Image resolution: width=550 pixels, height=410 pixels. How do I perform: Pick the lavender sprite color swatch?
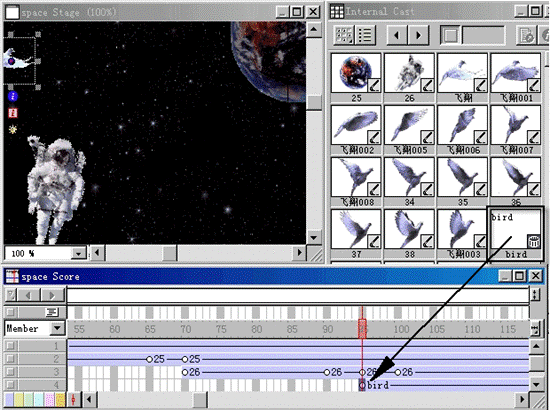tap(9, 399)
